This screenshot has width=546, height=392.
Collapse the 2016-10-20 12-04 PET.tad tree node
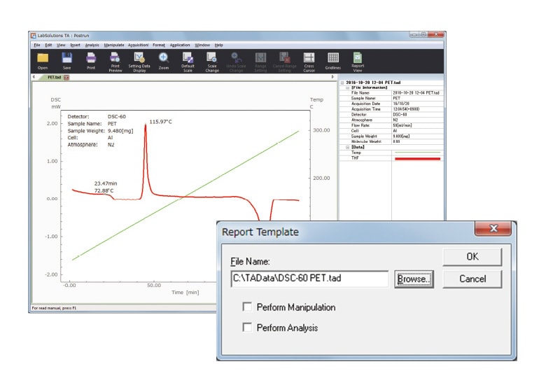click(342, 82)
